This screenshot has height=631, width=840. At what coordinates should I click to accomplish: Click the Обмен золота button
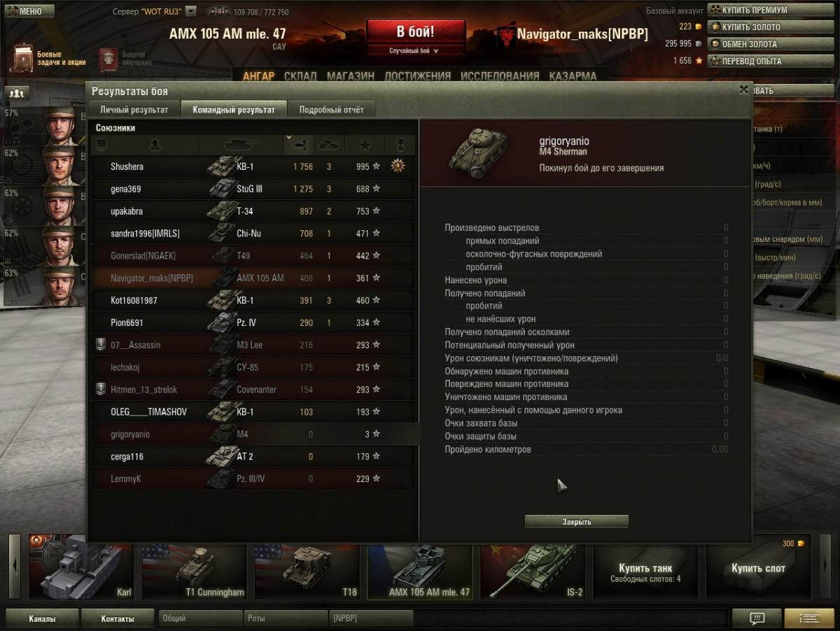[x=772, y=44]
